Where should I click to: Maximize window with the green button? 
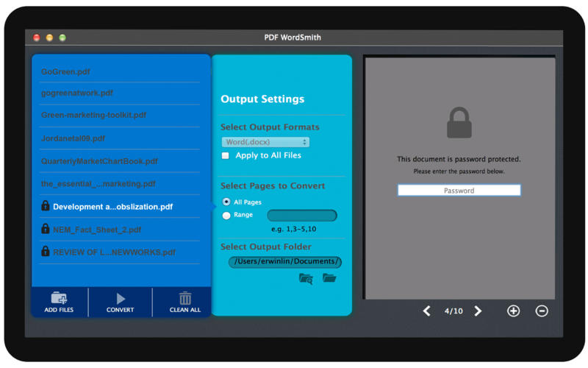coord(62,38)
